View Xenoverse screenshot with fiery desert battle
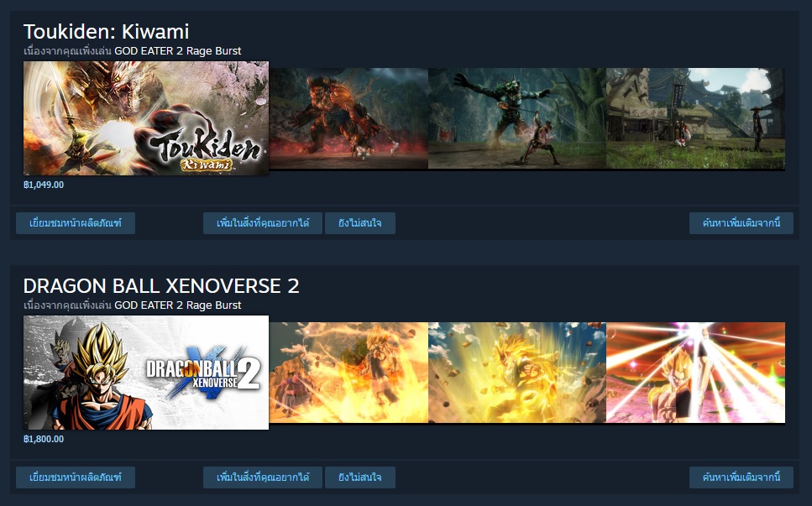Image resolution: width=812 pixels, height=506 pixels. (348, 373)
